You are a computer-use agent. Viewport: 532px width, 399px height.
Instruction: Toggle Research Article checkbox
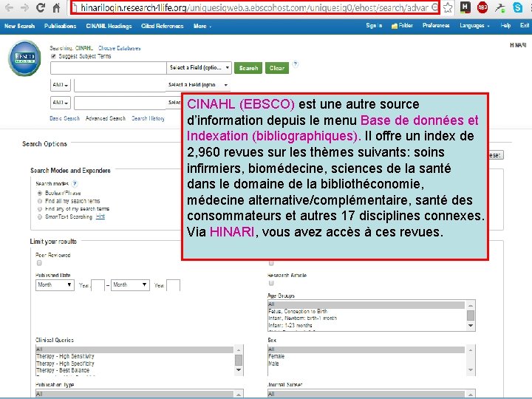pyautogui.click(x=270, y=283)
